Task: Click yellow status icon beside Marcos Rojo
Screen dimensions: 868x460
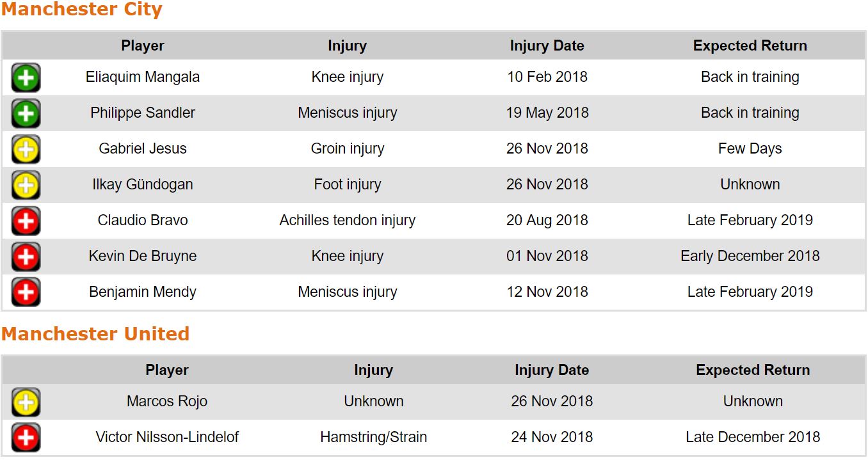Action: pyautogui.click(x=26, y=402)
